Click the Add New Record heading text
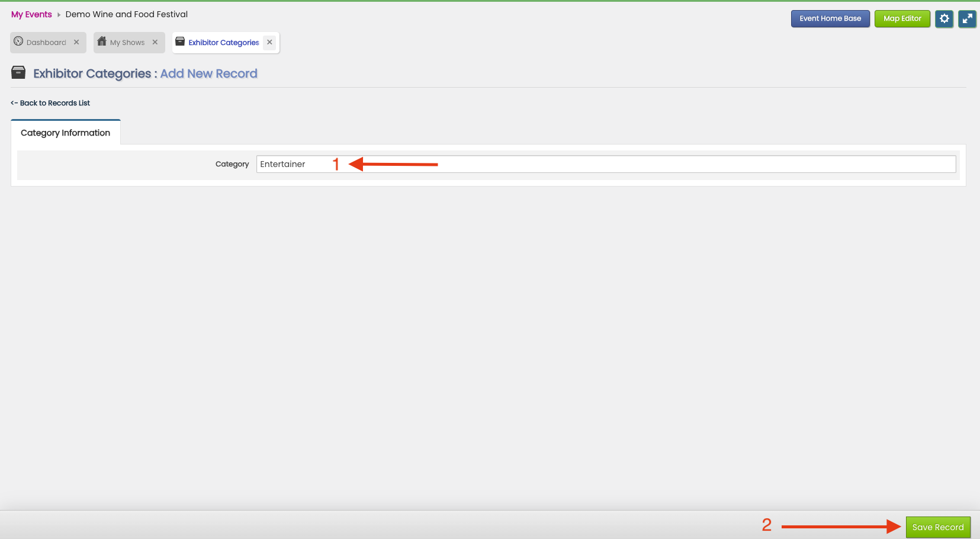This screenshot has width=980, height=539. tap(209, 73)
